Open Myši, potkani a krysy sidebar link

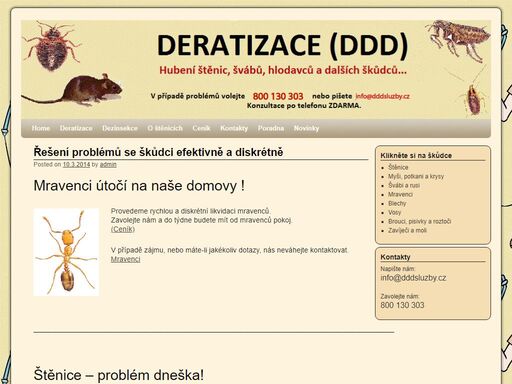coord(416,176)
